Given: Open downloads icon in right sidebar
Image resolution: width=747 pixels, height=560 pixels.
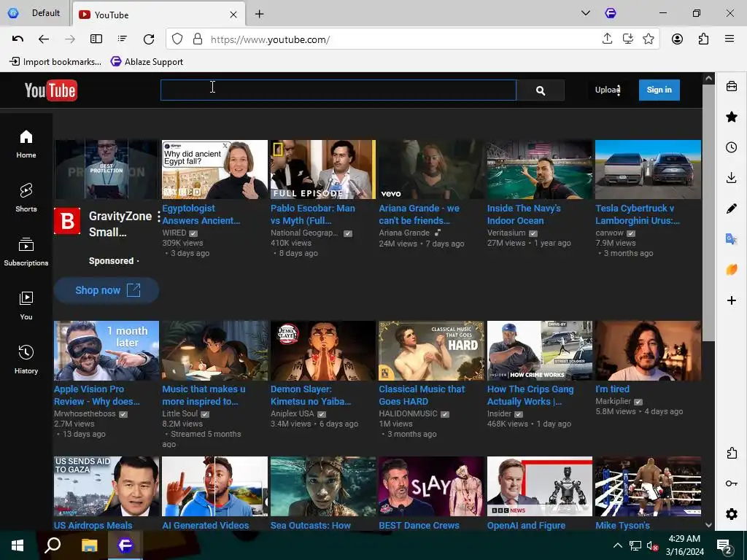Looking at the screenshot, I should [x=731, y=178].
